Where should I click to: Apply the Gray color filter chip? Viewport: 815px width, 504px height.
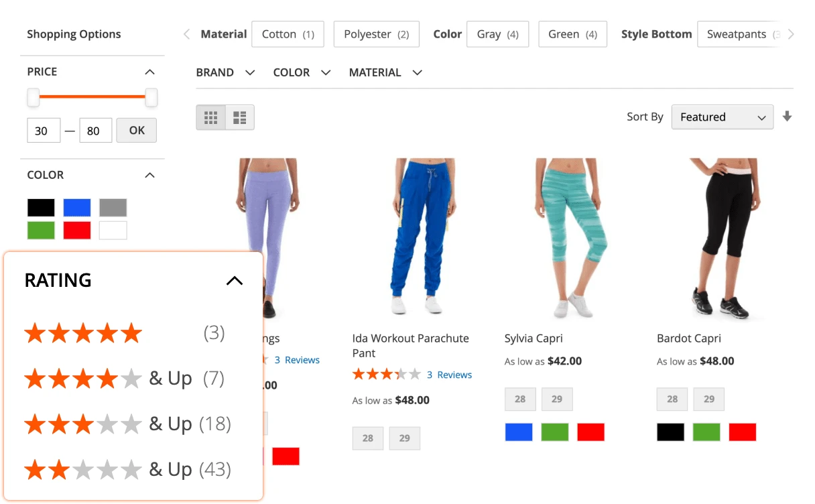click(x=497, y=34)
